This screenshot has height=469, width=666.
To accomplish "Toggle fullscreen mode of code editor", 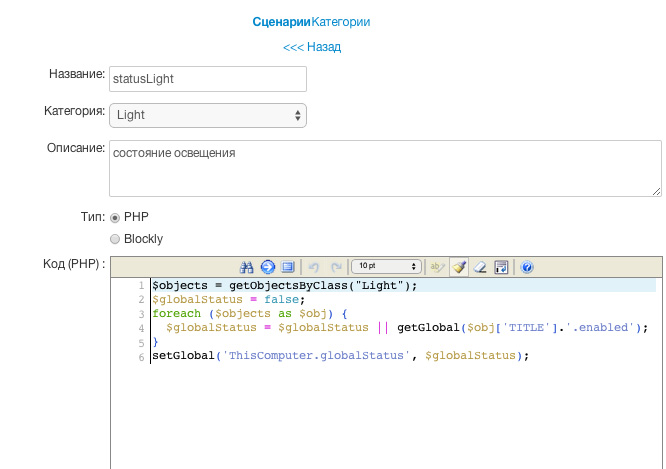I will click(x=288, y=267).
